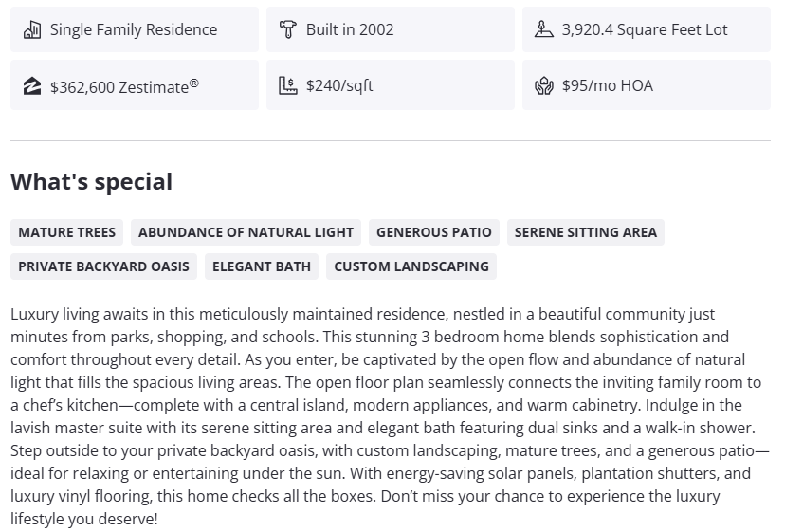Image resolution: width=803 pixels, height=532 pixels.
Task: Select the MATURE TREES tag
Action: pos(67,232)
